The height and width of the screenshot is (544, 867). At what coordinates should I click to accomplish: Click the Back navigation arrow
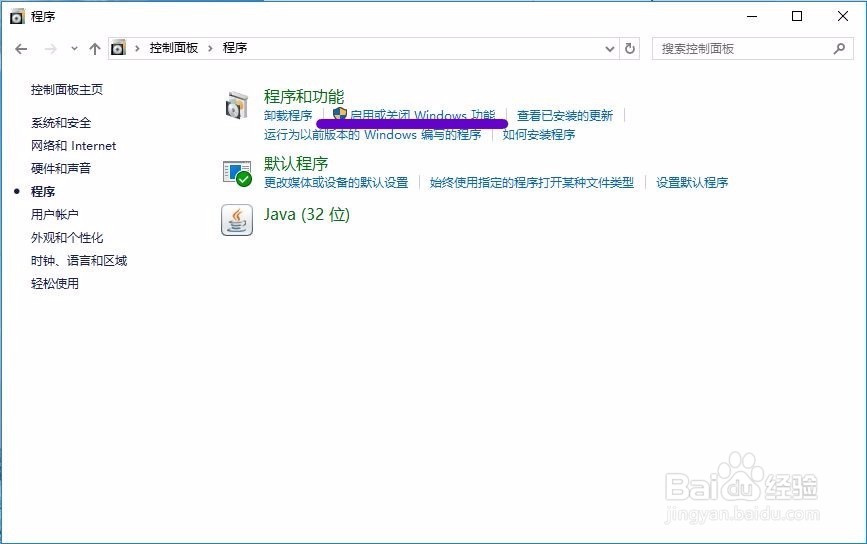point(22,49)
